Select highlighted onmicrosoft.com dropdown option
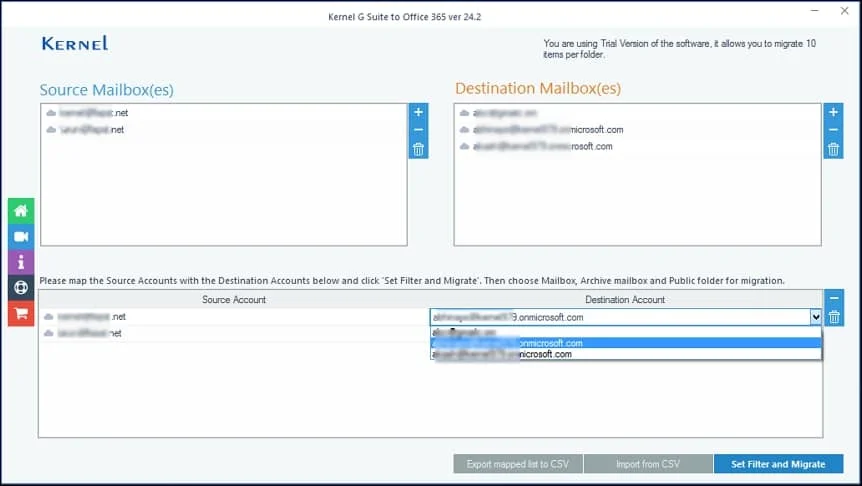This screenshot has height=486, width=862. point(626,343)
